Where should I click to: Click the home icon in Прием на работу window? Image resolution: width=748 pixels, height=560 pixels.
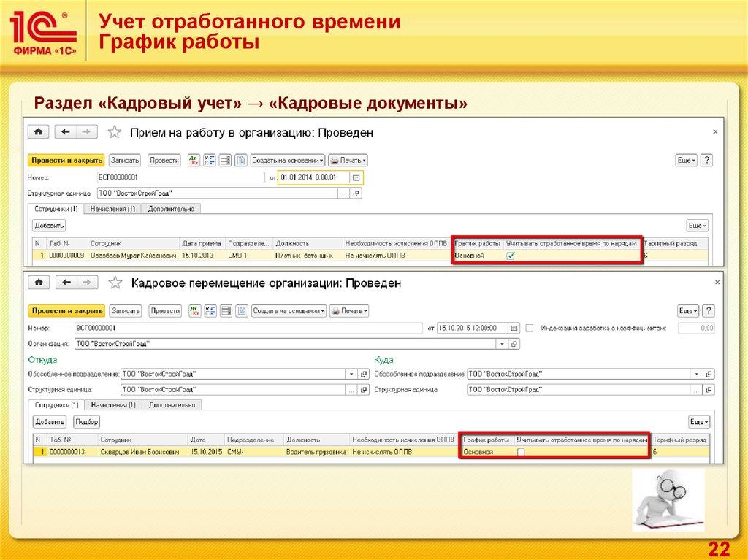pyautogui.click(x=37, y=132)
